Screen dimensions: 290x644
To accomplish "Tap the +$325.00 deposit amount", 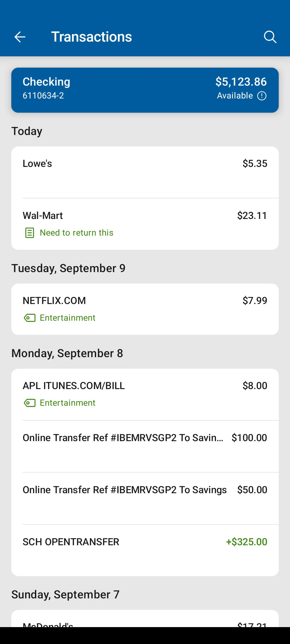I will coord(247,542).
